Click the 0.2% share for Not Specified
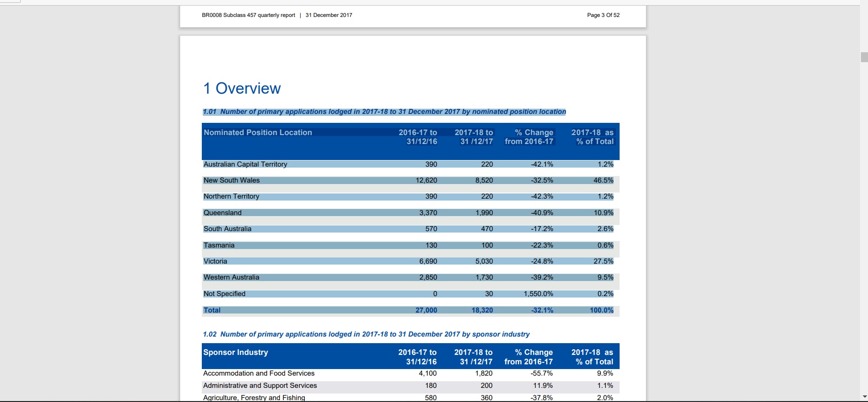Viewport: 868px width, 402px height. point(605,294)
